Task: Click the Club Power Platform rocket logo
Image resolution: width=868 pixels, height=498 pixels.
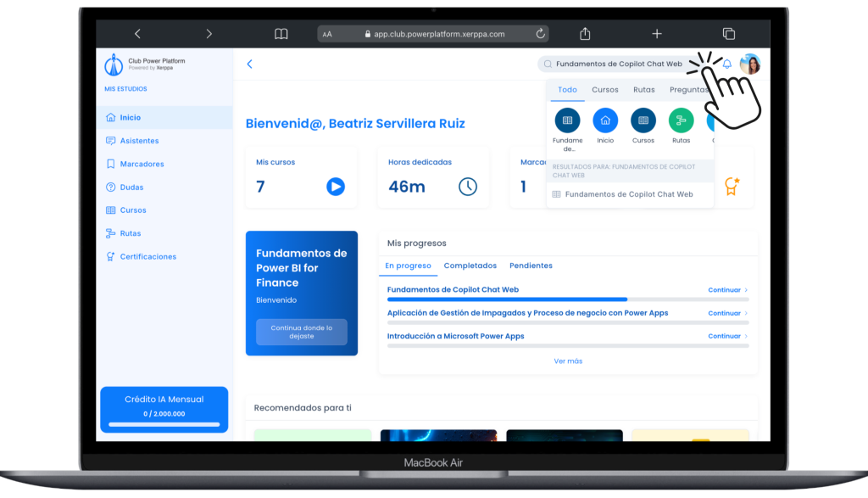Action: pos(114,64)
